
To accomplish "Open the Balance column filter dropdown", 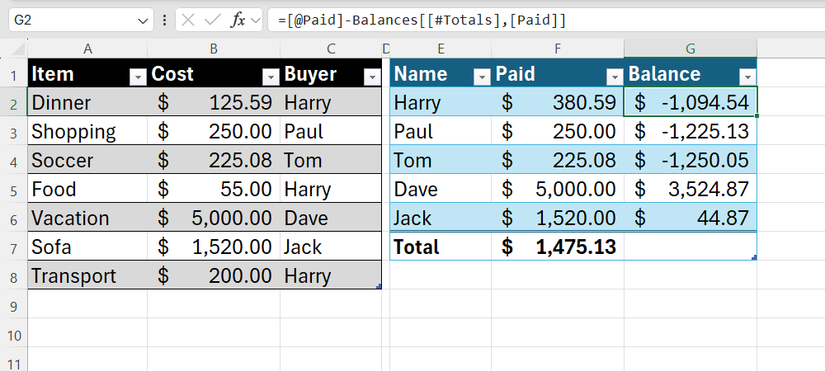I will coord(747,77).
